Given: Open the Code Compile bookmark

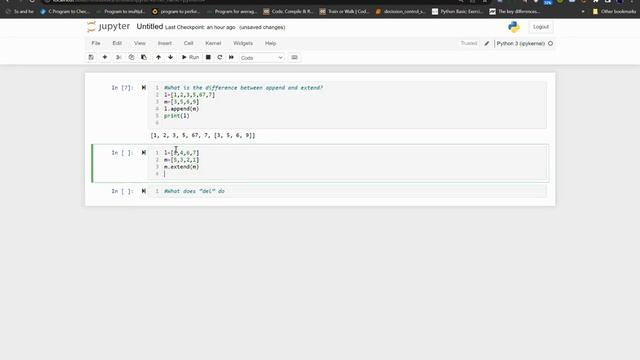Looking at the screenshot, I should point(288,11).
